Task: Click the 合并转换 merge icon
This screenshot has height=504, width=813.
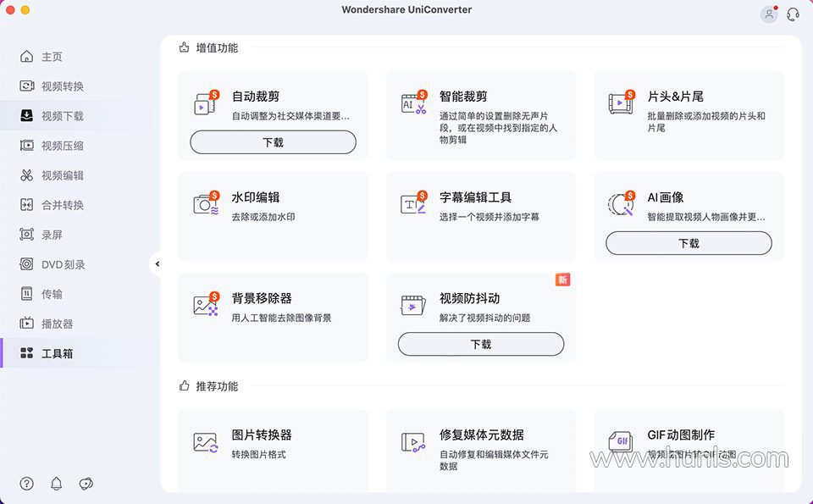Action: (26, 205)
